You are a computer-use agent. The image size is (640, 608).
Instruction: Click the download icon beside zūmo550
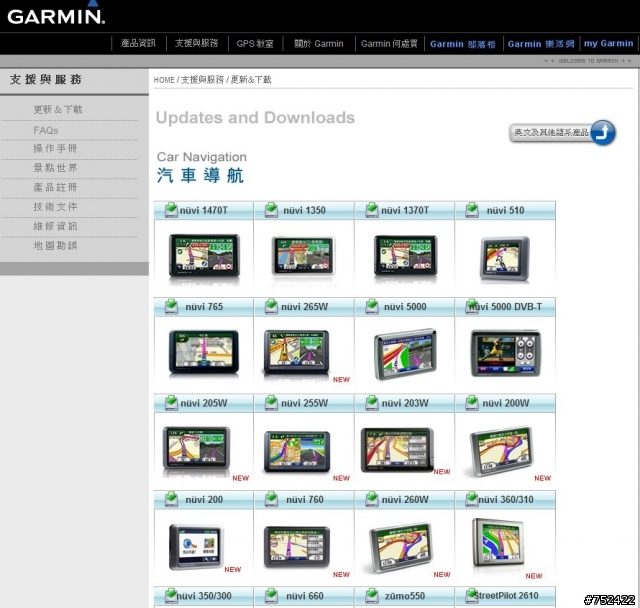[372, 596]
